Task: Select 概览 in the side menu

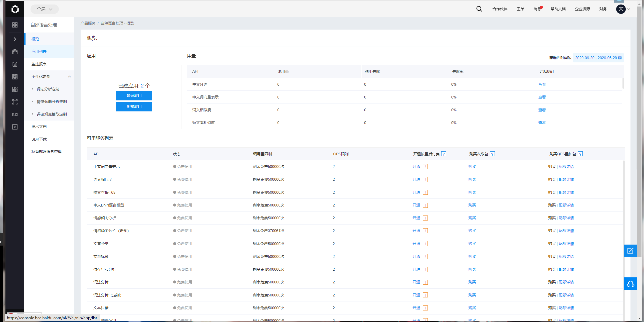Action: click(x=50, y=39)
